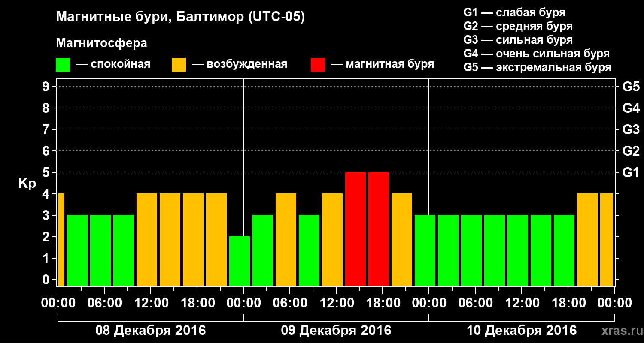Click the '12:00' label under 08 Декабря
Viewport: 644px width, 343px height.
[151, 303]
